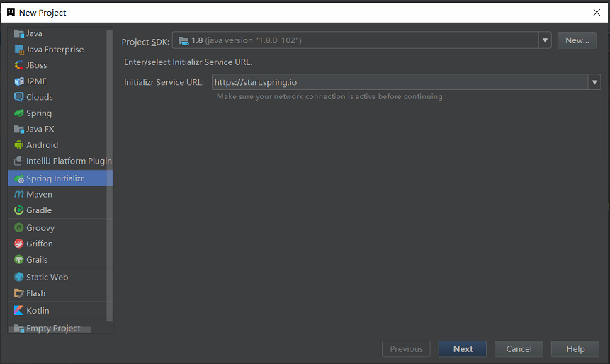Screen dimensions: 610x364
Task: Click the Spring Initializr icon
Action: [18, 178]
